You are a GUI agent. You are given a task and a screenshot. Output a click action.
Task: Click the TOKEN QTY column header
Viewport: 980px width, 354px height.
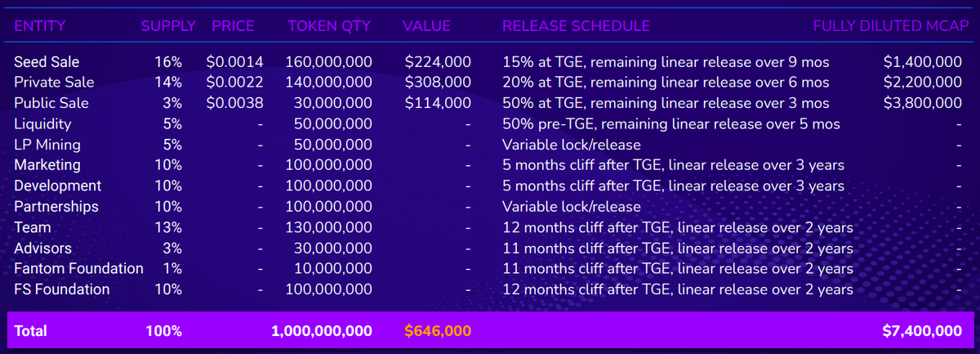pyautogui.click(x=329, y=26)
